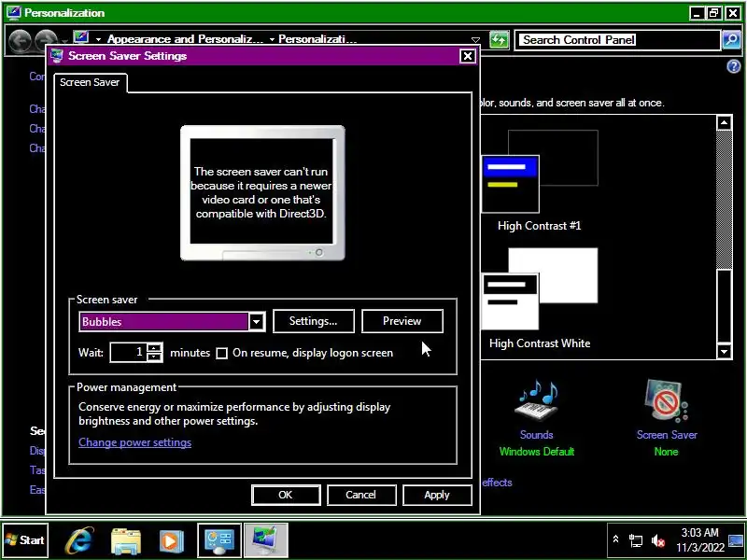The height and width of the screenshot is (560, 747).
Task: Expand the address bar root arrow
Action: (x=98, y=39)
